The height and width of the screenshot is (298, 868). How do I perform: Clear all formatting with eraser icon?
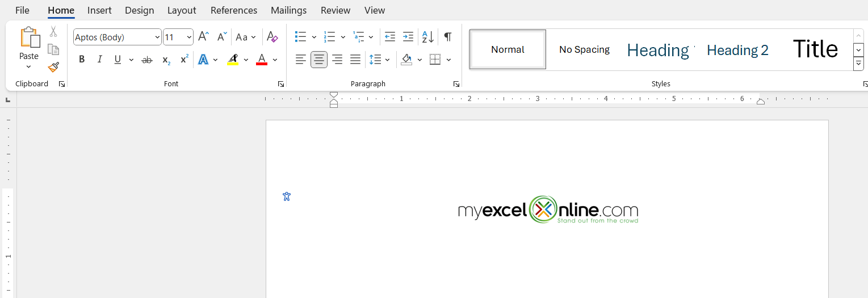coord(272,37)
